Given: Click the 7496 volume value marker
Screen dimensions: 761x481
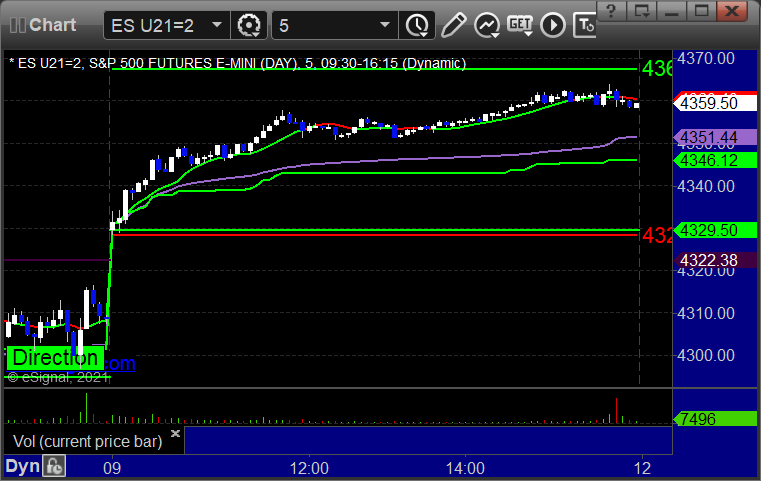Looking at the screenshot, I should coord(715,419).
